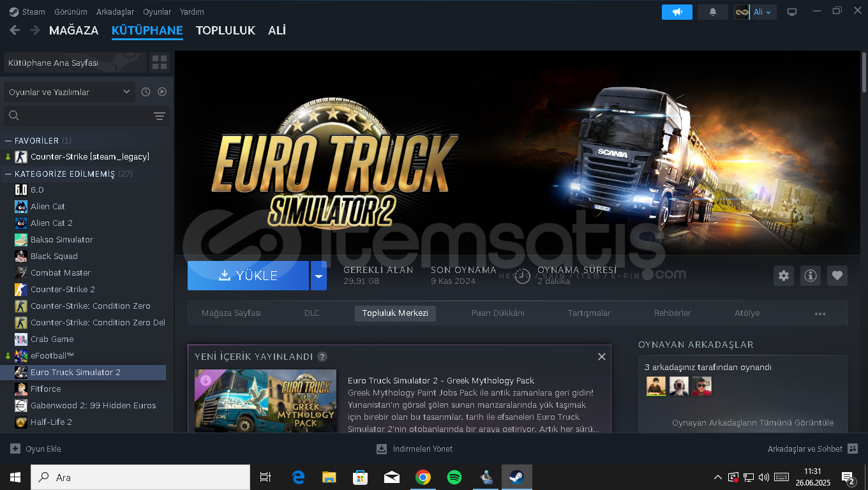This screenshot has height=490, width=868.
Task: Open the Arkadaşlar menu
Action: 115,11
